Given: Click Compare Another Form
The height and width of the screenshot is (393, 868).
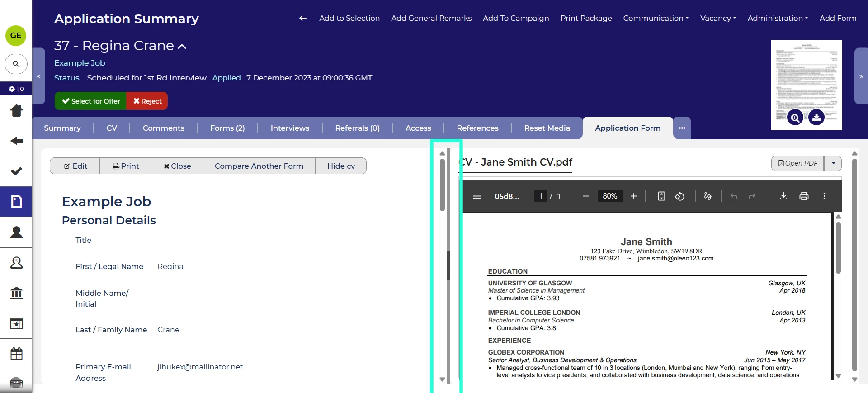Looking at the screenshot, I should (x=259, y=166).
